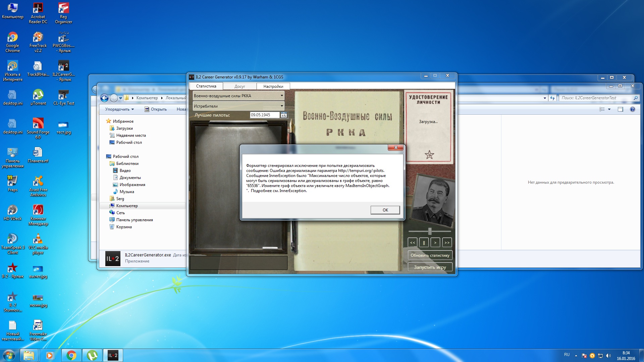This screenshot has height=362, width=644.
Task: Change Explorer view mode icon
Action: (x=602, y=109)
